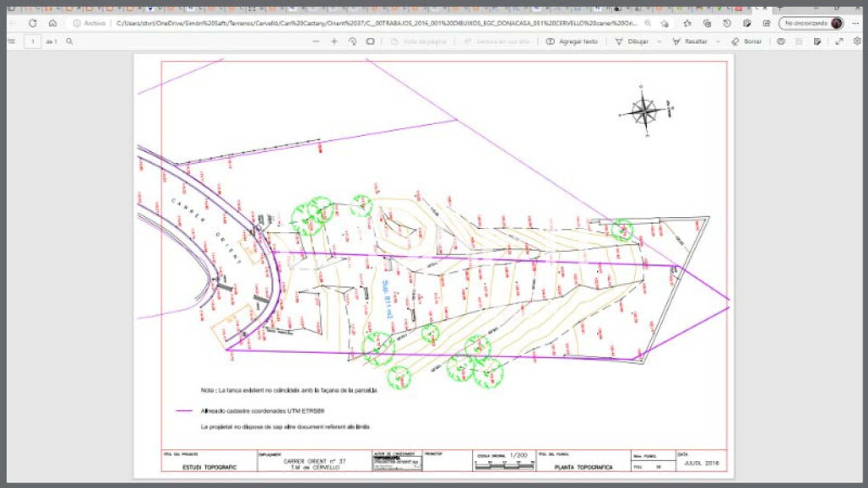
Task: Click the PDF page number field
Action: [33, 41]
